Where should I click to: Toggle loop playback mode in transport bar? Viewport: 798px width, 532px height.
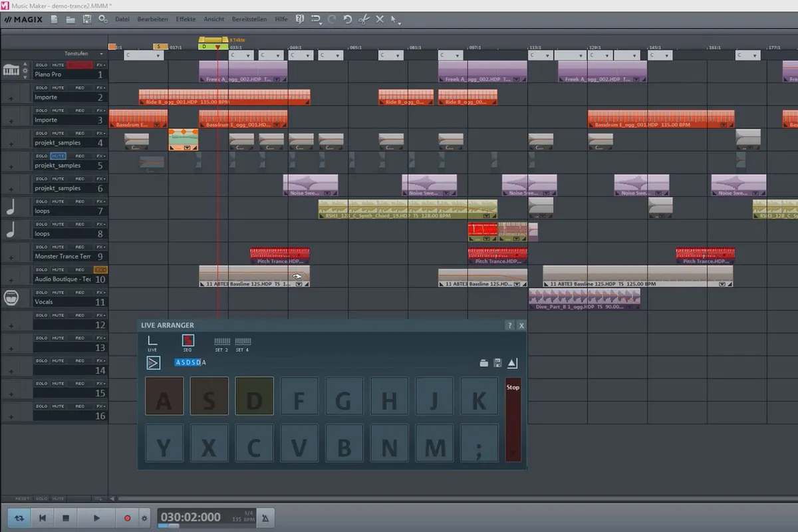(19, 517)
